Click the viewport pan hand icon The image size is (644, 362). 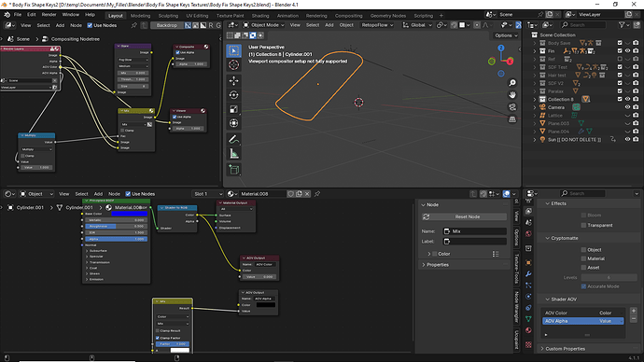[512, 95]
